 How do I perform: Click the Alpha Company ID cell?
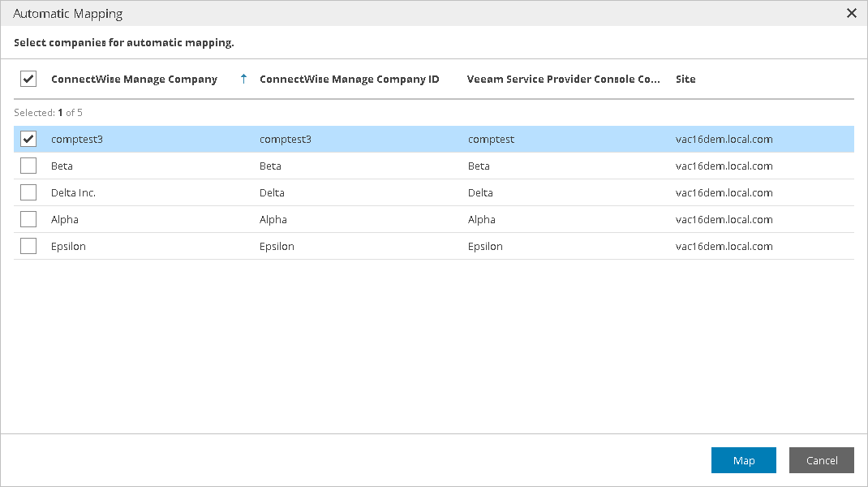point(273,219)
